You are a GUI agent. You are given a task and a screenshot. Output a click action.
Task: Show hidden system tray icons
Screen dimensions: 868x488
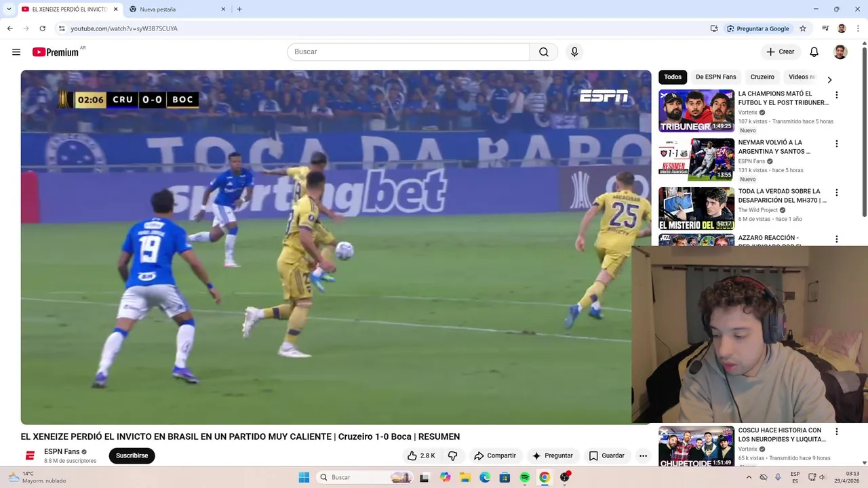click(749, 477)
